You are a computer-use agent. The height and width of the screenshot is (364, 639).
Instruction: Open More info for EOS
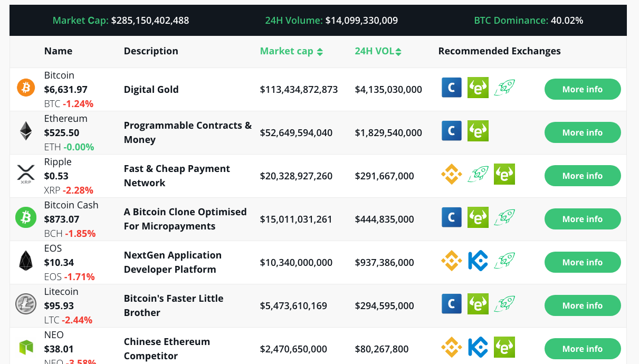(x=583, y=262)
